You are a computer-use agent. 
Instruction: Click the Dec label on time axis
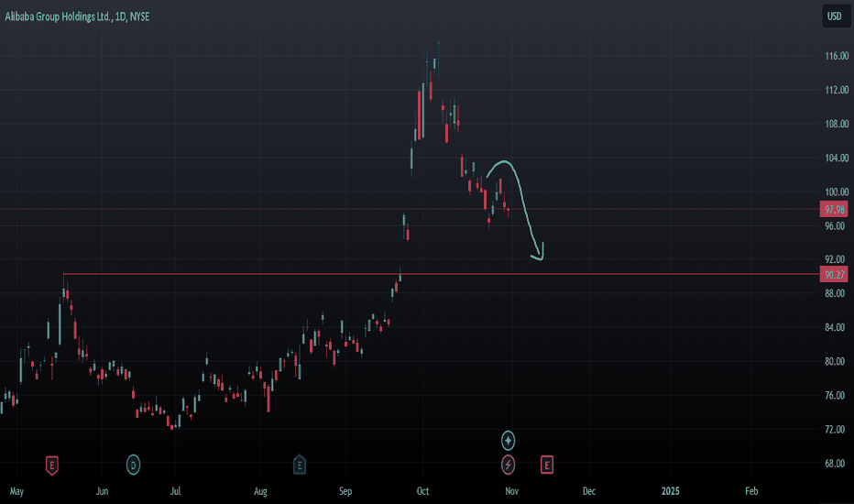coord(589,491)
